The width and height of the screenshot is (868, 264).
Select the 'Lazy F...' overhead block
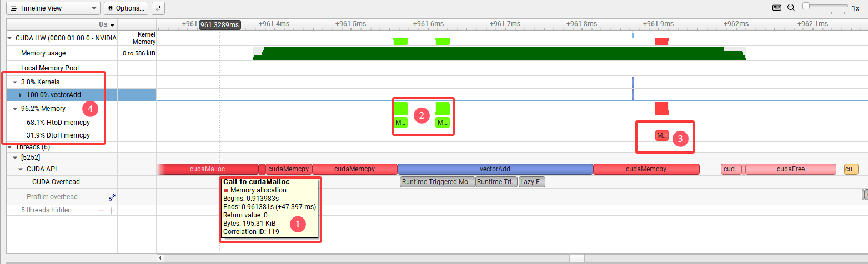click(x=532, y=182)
